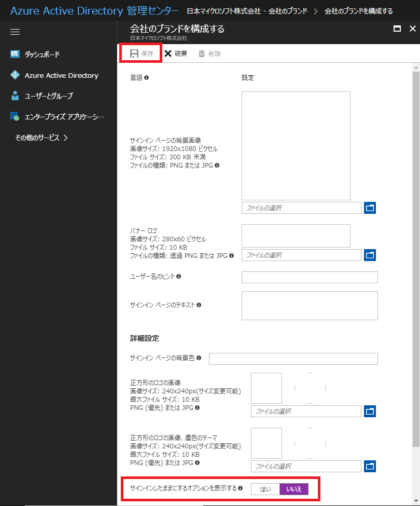Image resolution: width=420 pixels, height=506 pixels.
Task: Click info icon for 正方形のロゴの画像
Action: (197, 407)
